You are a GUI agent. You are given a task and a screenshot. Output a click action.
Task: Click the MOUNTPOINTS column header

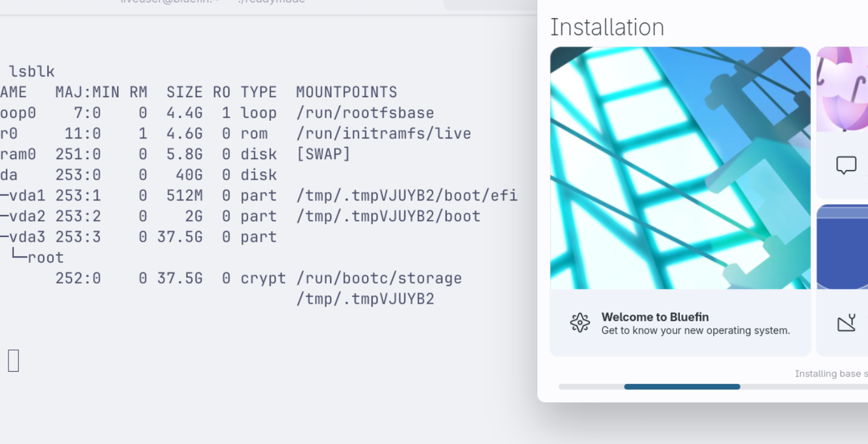click(x=347, y=92)
